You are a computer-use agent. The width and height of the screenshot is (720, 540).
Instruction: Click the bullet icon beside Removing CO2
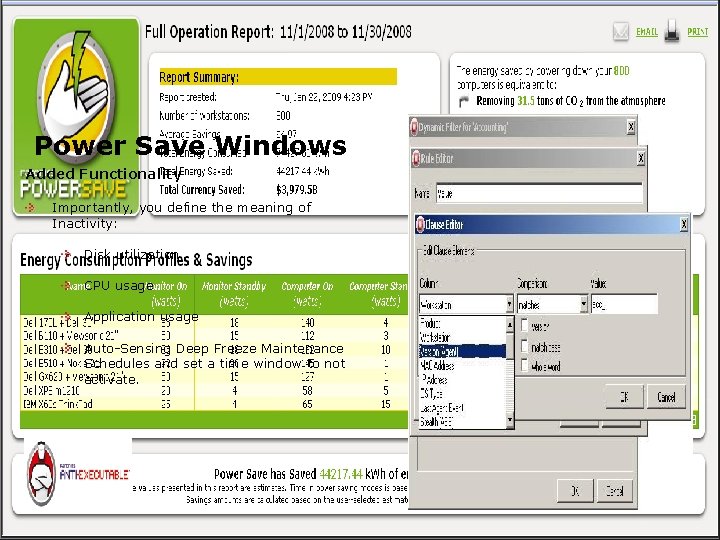pos(464,101)
